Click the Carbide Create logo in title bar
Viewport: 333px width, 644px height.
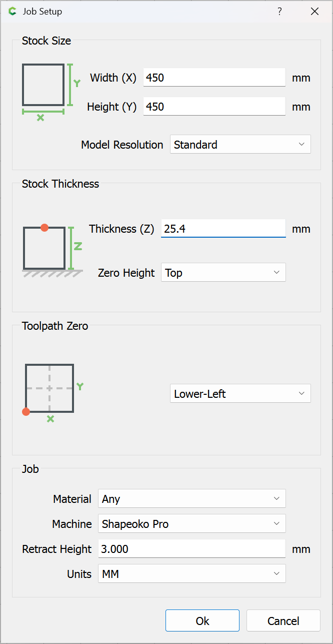[12, 11]
